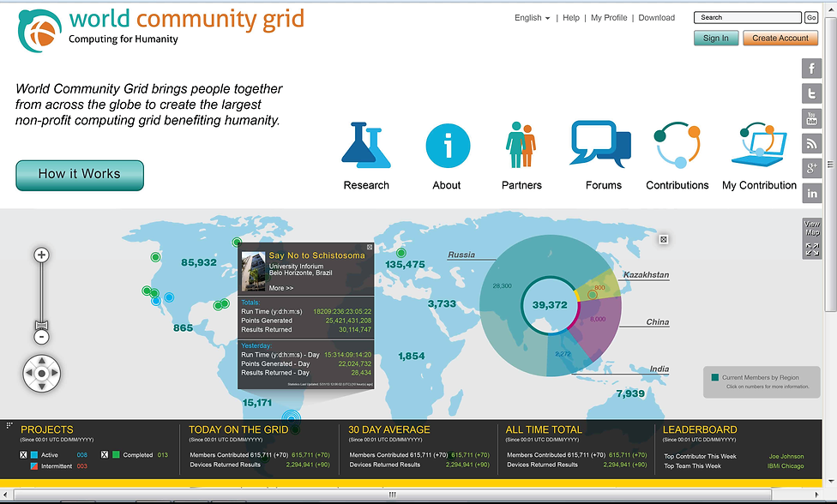Close the Say No to Schistosoma popup
837x504 pixels.
click(370, 247)
